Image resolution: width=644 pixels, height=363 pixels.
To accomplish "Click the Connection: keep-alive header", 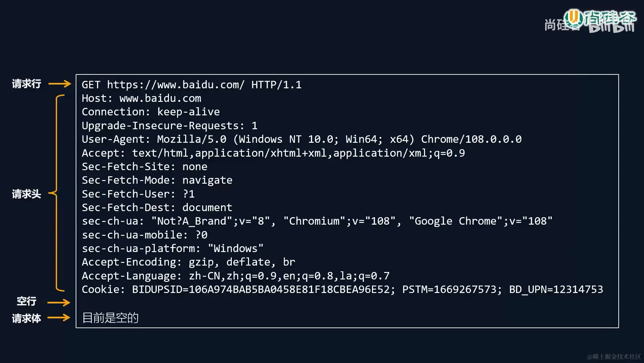I will click(x=151, y=112).
